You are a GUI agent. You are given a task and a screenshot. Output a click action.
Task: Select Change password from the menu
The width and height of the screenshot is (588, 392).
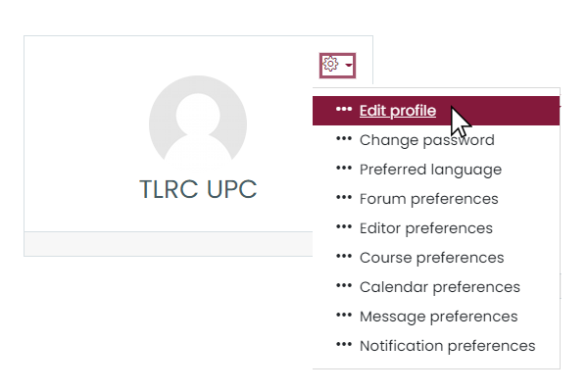coord(426,140)
